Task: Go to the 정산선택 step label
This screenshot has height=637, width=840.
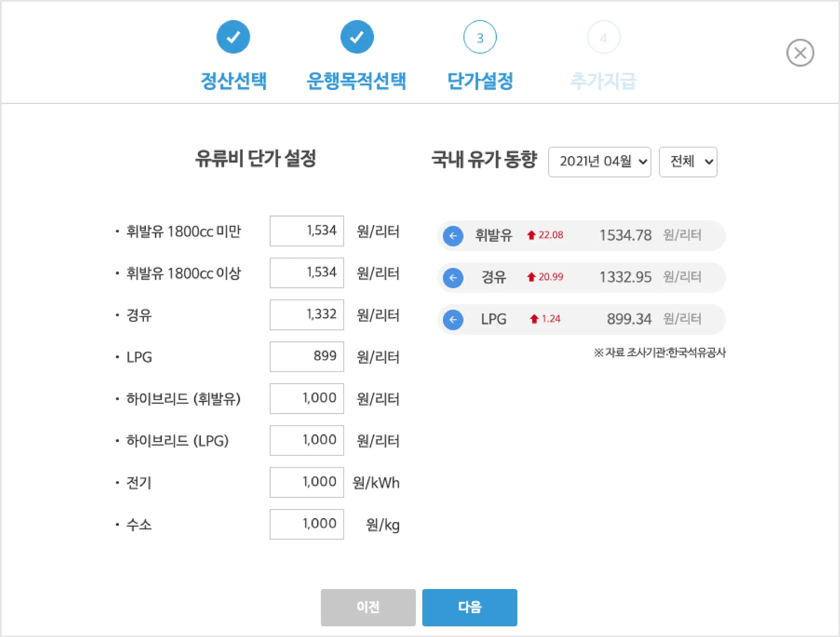Action: [x=233, y=81]
